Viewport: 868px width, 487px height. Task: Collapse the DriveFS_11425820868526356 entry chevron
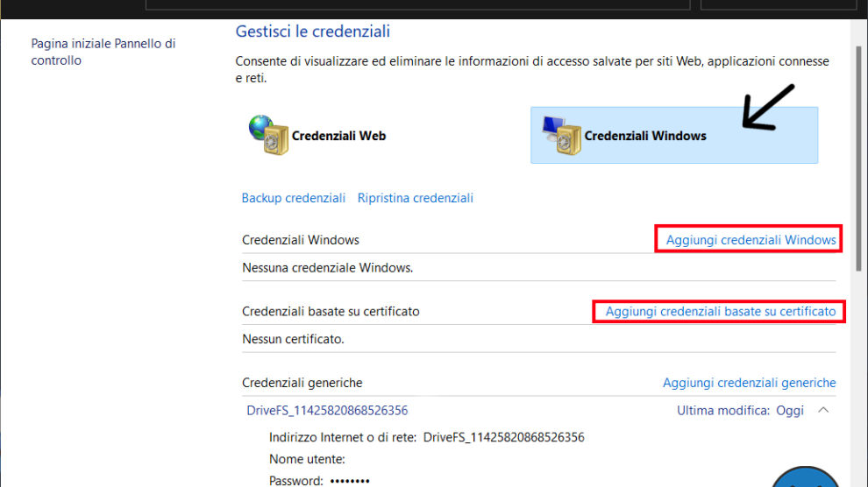823,410
